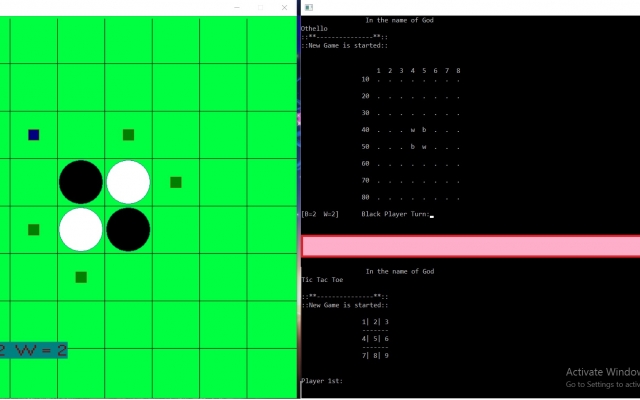The image size is (640, 400).
Task: Click the 'W = 2' score label in Othello window
Action: (x=40, y=350)
